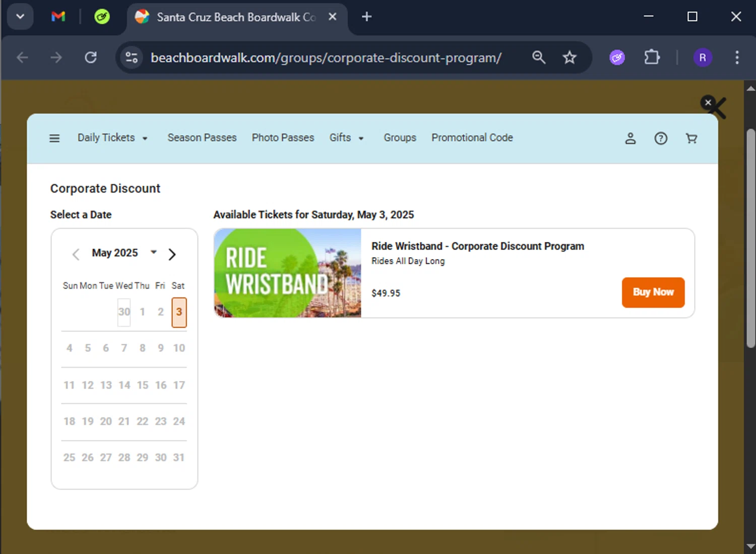Open the tab search dropdown arrow
Viewport: 756px width, 554px height.
pyautogui.click(x=20, y=17)
